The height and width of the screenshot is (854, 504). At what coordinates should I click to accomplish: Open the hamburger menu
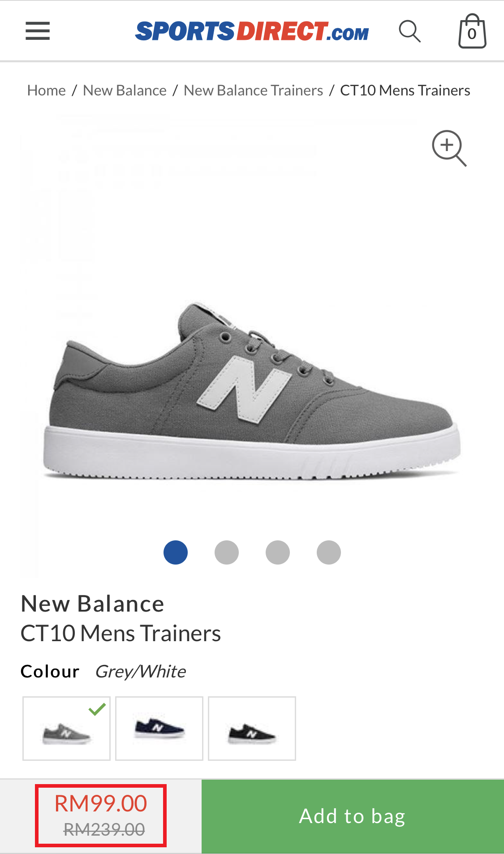(38, 31)
